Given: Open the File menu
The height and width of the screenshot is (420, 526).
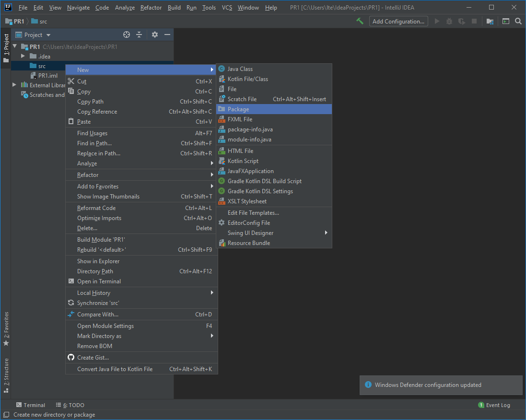Looking at the screenshot, I should click(23, 7).
